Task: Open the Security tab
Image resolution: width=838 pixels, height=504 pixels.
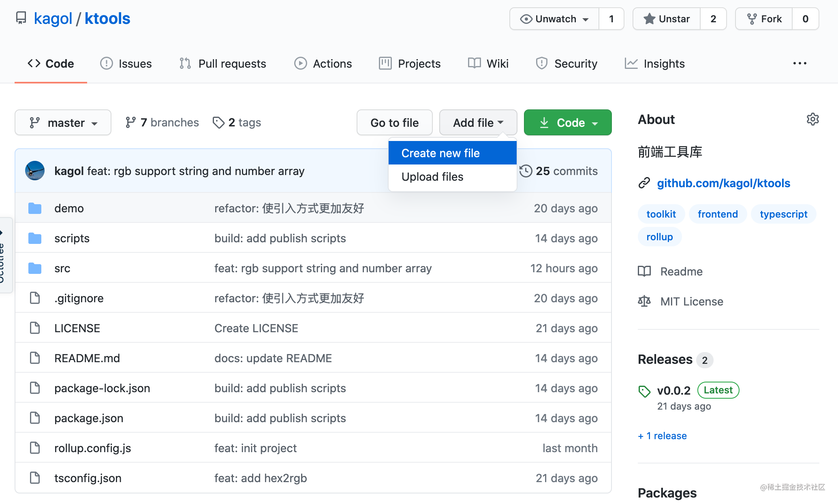Action: (566, 64)
